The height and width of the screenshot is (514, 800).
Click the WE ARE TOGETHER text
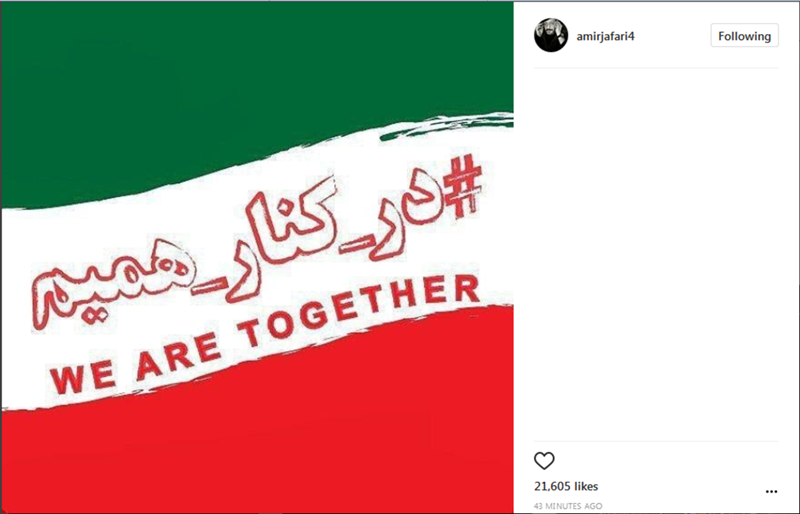265,333
